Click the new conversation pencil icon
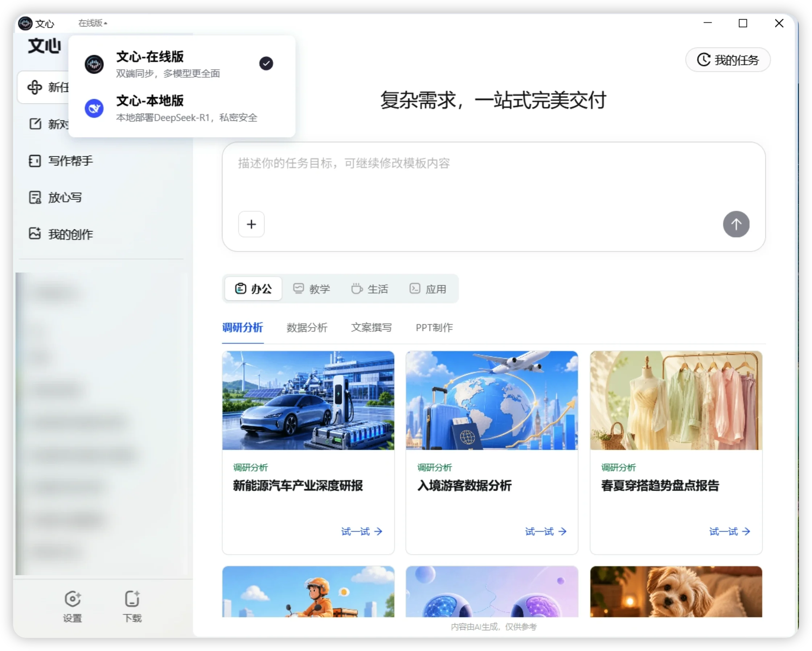The height and width of the screenshot is (651, 812). (x=35, y=124)
